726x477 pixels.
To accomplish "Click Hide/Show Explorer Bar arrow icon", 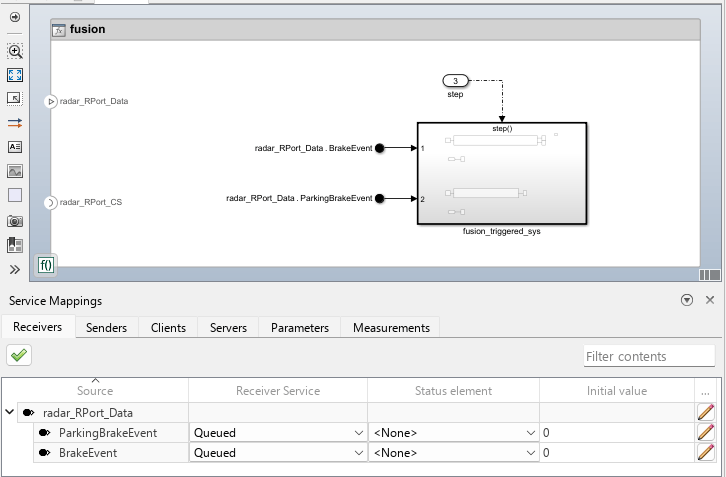I will pyautogui.click(x=15, y=17).
